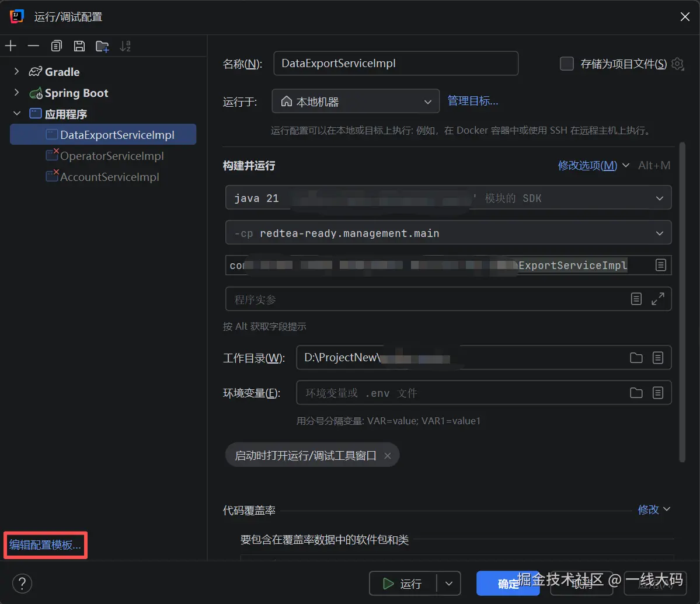Open main class browse icon

click(661, 265)
